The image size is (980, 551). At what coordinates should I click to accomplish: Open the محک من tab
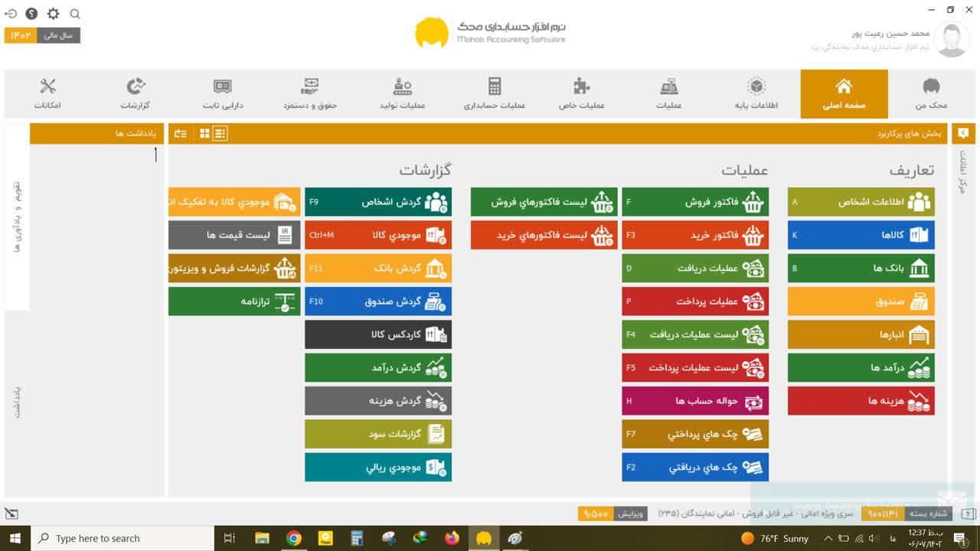(x=932, y=94)
